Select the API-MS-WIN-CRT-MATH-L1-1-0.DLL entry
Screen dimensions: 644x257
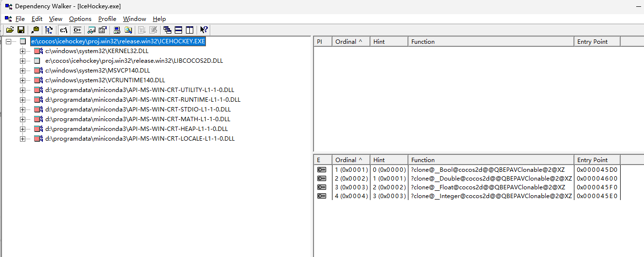[138, 119]
